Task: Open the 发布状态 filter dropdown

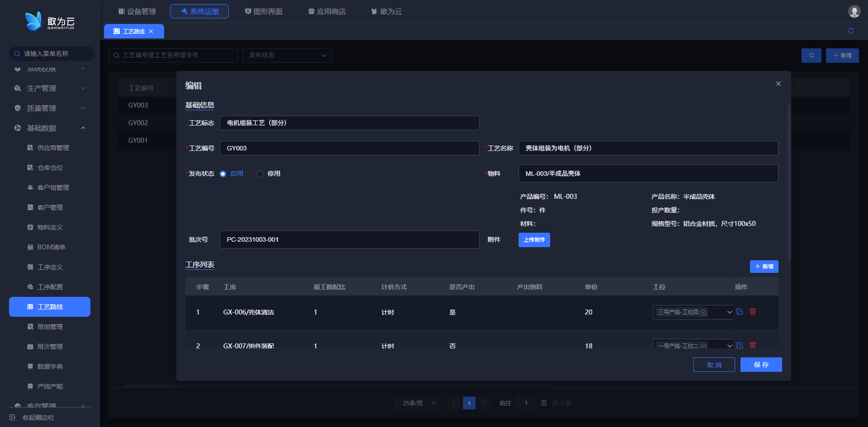Action: [287, 56]
